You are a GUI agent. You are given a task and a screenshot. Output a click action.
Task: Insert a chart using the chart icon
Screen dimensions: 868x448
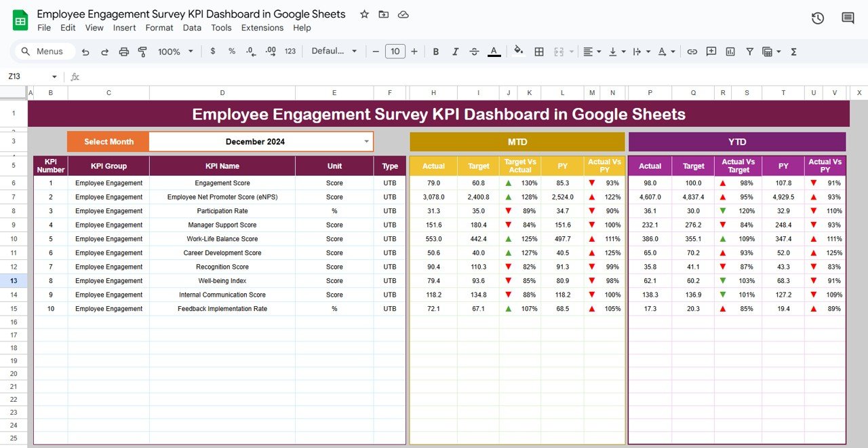(732, 51)
